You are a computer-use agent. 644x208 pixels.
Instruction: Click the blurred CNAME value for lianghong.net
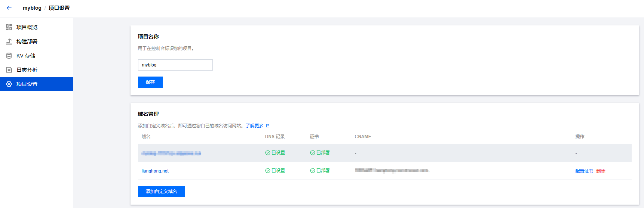click(391, 171)
